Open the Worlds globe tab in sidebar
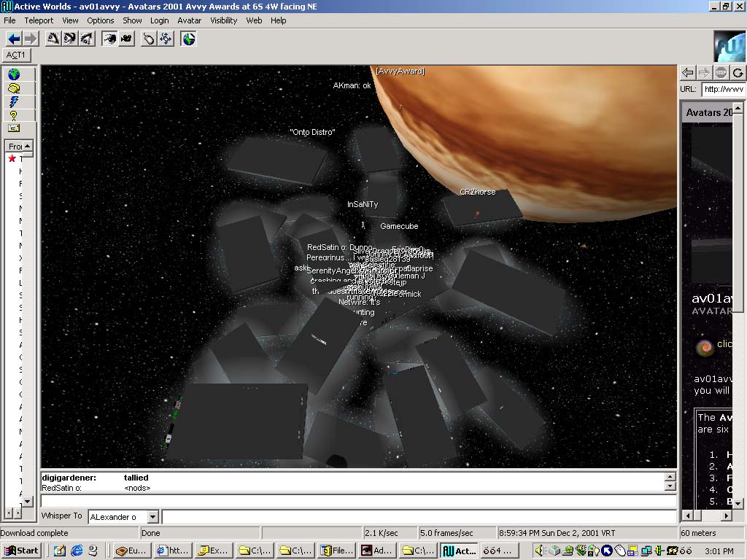 click(x=13, y=74)
